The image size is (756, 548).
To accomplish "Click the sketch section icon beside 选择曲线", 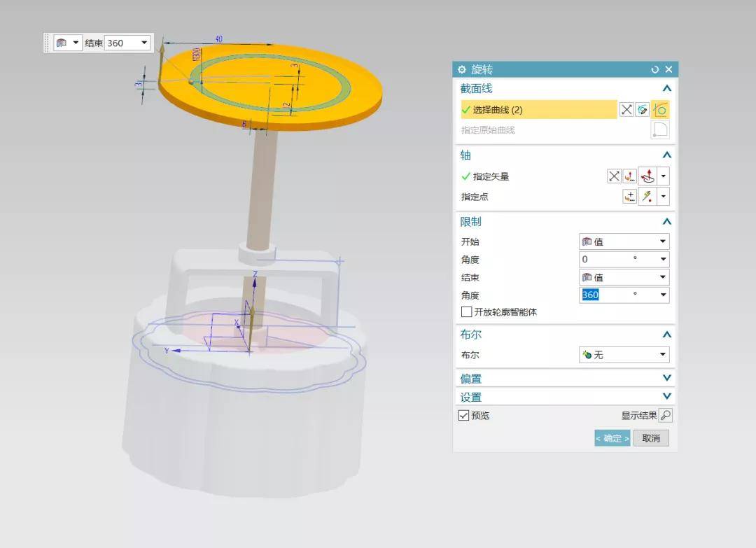I will (642, 110).
